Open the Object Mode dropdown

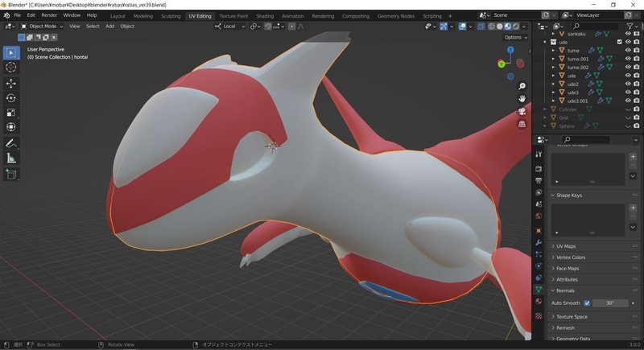[43, 27]
